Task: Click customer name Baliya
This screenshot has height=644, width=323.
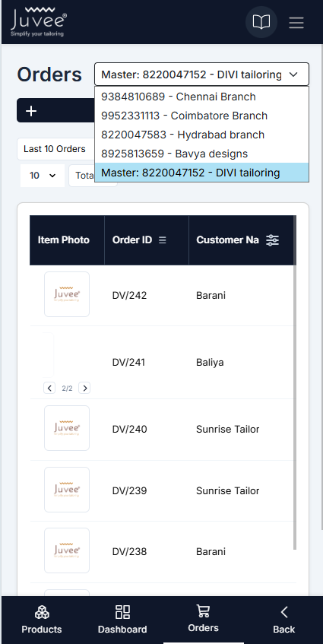Action: coord(210,362)
